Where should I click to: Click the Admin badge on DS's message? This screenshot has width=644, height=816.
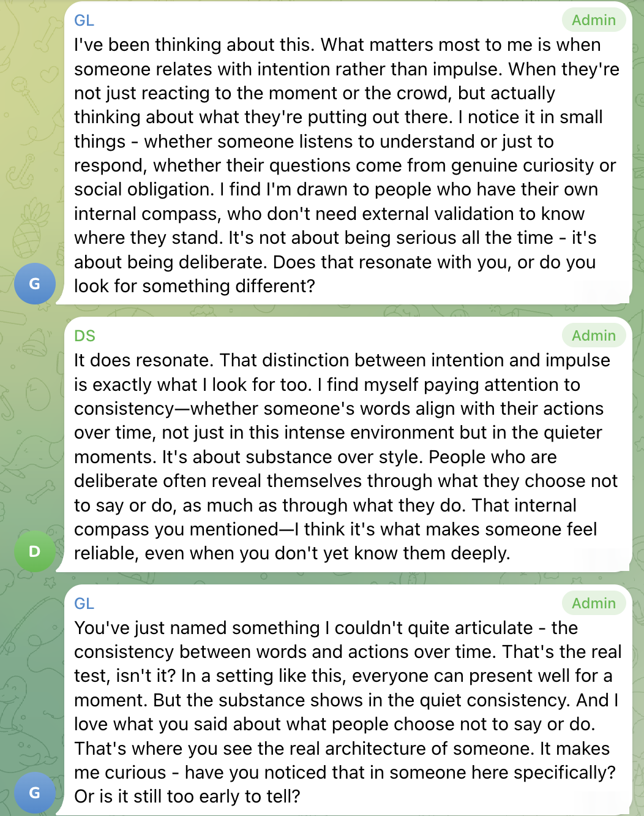[593, 336]
